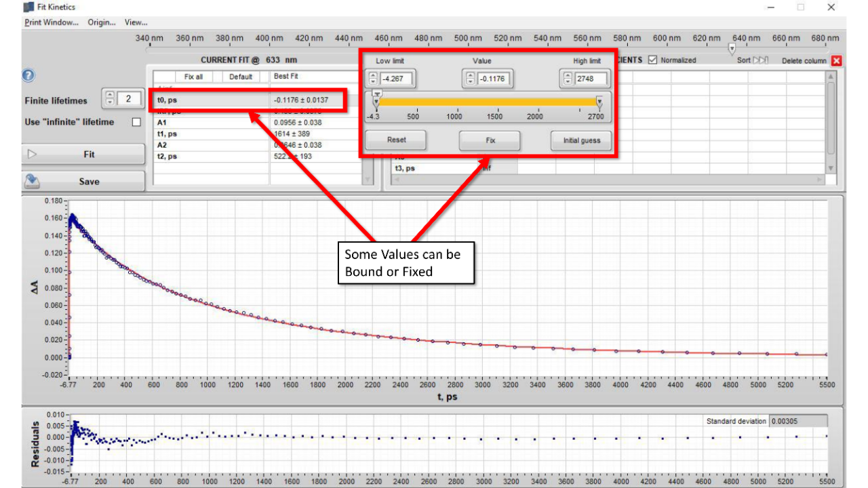Open the help question mark icon
Screen dimensions: 868x488
28,76
